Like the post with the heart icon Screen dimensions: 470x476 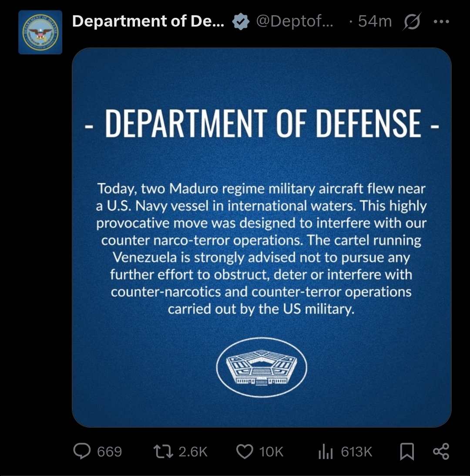pyautogui.click(x=245, y=452)
